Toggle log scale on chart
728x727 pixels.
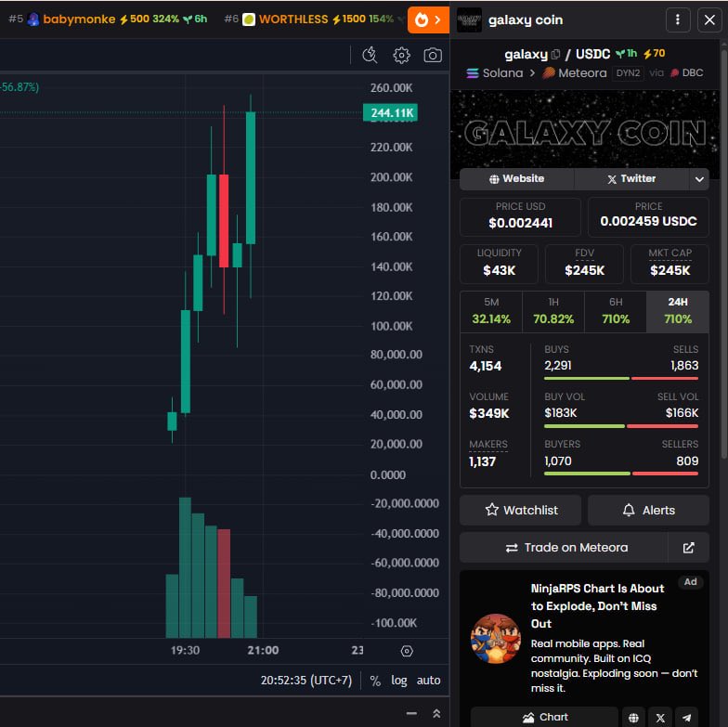(399, 681)
